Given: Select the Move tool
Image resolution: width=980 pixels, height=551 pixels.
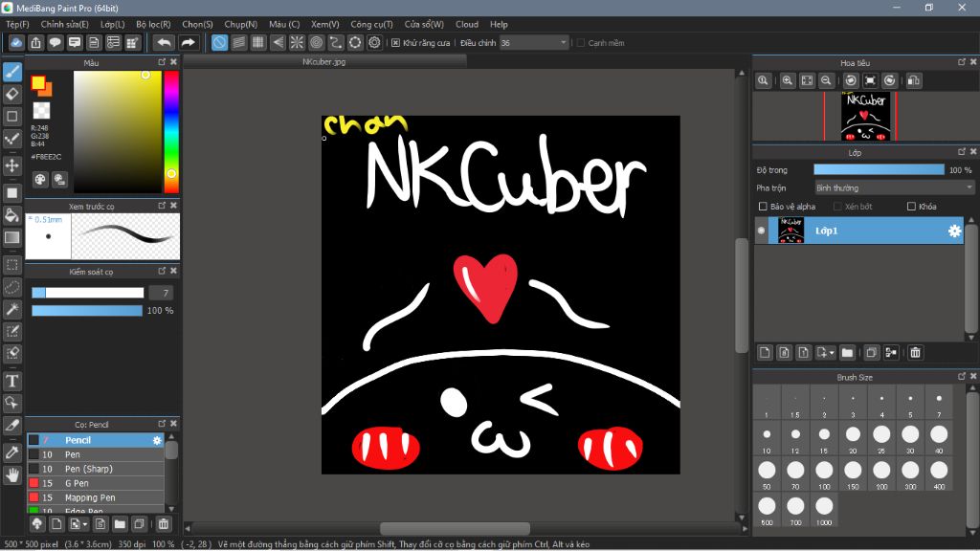Looking at the screenshot, I should coord(11,165).
